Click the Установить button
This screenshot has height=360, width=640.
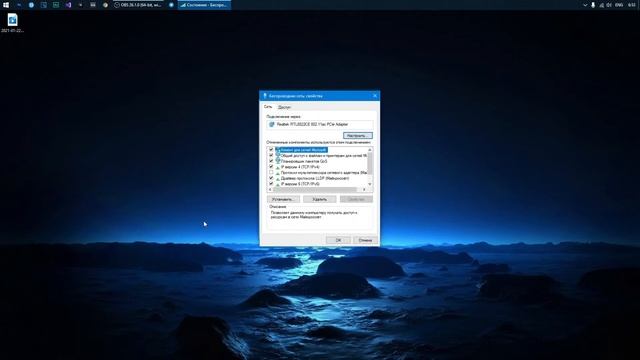[283, 199]
